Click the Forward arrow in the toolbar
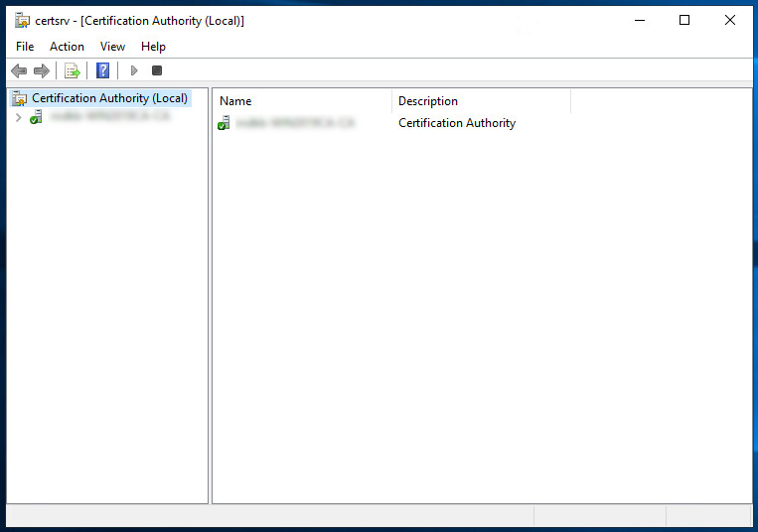This screenshot has width=758, height=532. 42,70
